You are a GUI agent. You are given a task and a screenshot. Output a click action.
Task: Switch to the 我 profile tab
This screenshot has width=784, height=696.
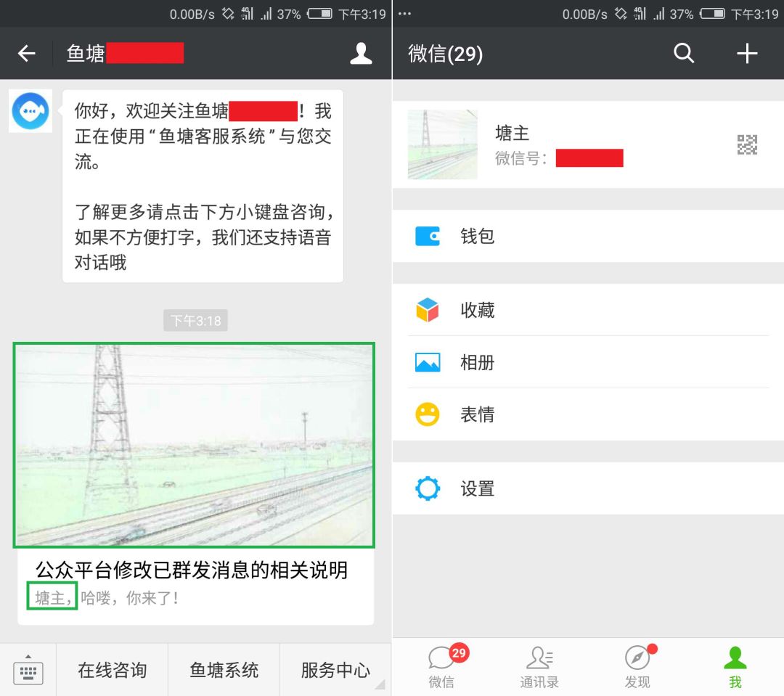(x=735, y=668)
